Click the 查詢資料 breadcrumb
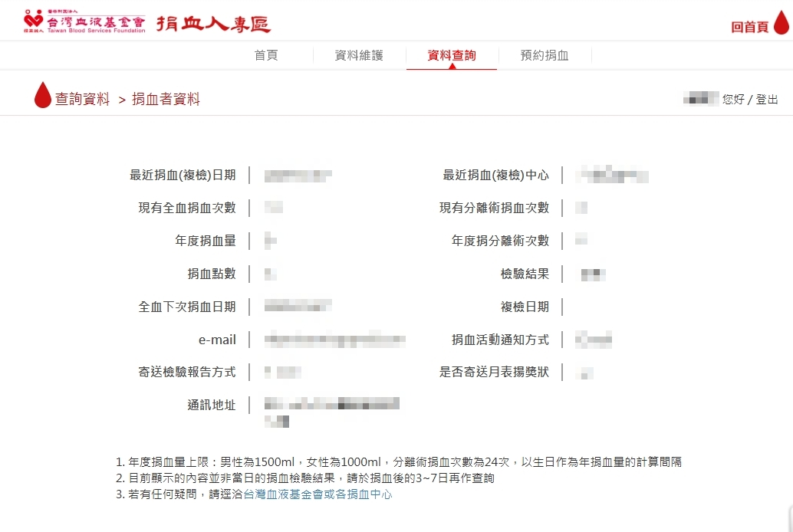Viewport: 793px width, 532px height. pyautogui.click(x=83, y=99)
